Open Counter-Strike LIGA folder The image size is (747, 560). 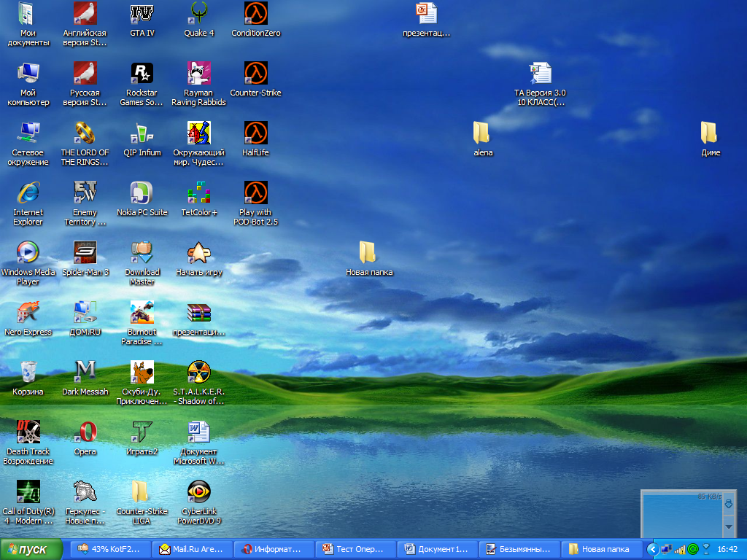142,502
